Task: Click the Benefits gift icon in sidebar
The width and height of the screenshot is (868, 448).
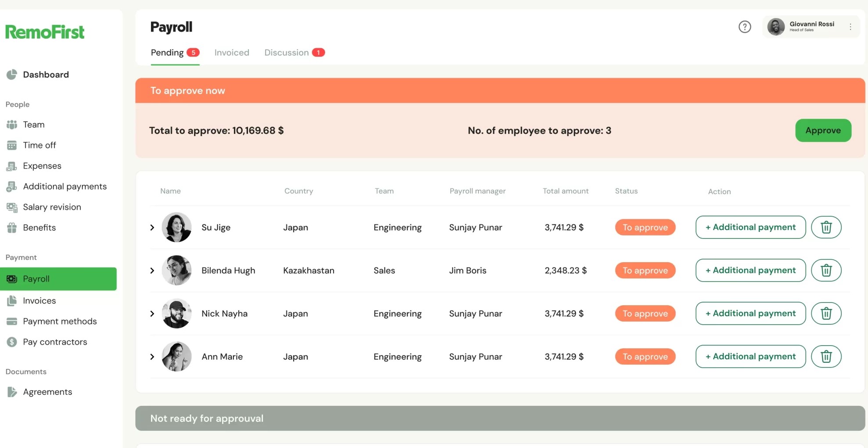Action: pos(12,228)
